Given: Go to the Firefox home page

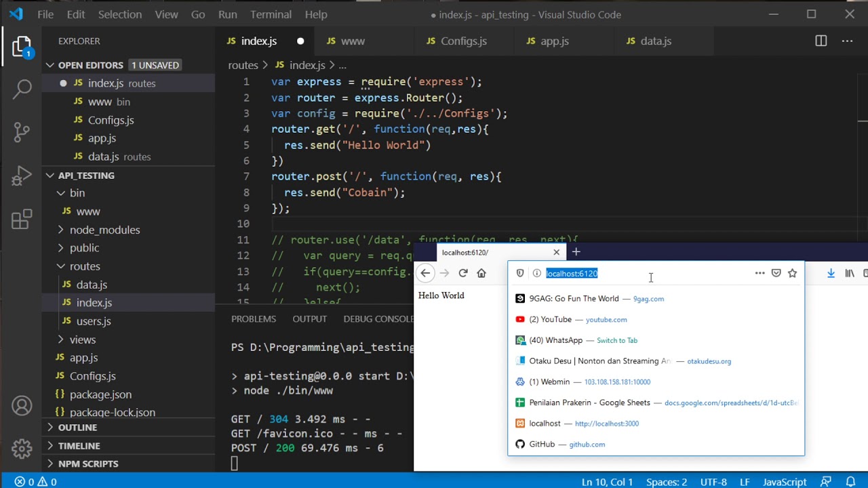Looking at the screenshot, I should [481, 273].
